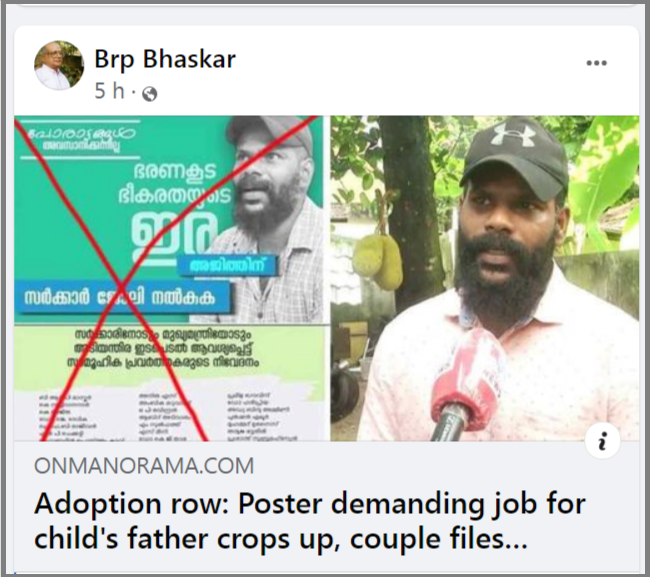The height and width of the screenshot is (577, 650).
Task: Click the blue Malayalam banner on poster
Action: pyautogui.click(x=122, y=297)
